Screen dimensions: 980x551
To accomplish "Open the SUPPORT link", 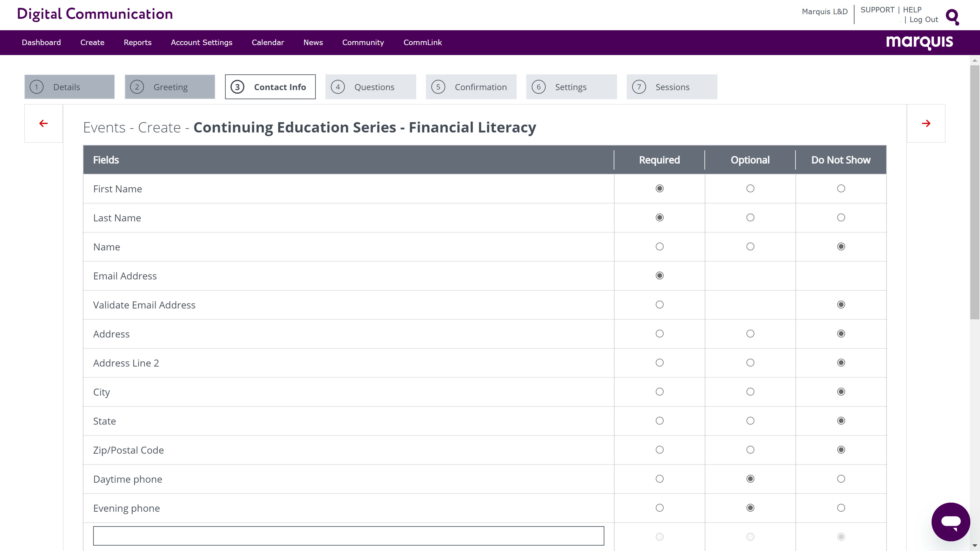I will pyautogui.click(x=877, y=10).
